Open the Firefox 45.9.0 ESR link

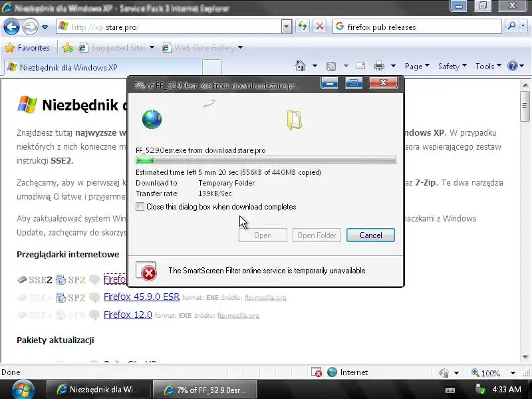tap(142, 297)
